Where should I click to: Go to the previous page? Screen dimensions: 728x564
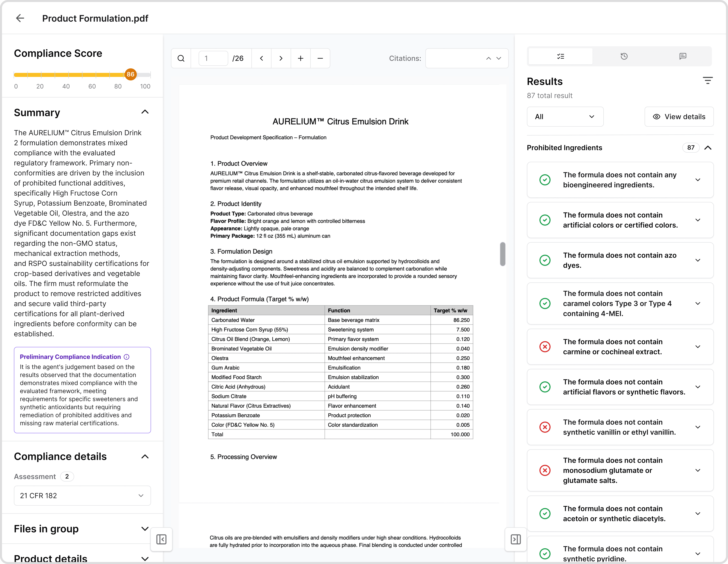tap(261, 58)
